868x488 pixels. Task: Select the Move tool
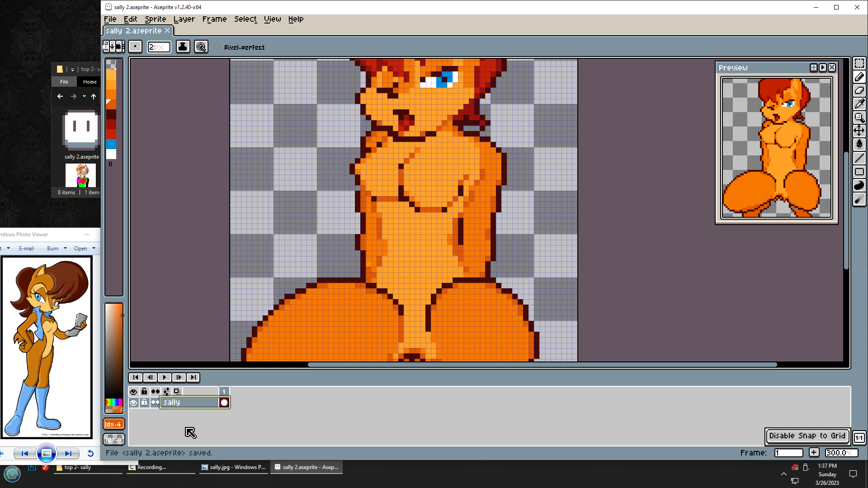pos(859,131)
